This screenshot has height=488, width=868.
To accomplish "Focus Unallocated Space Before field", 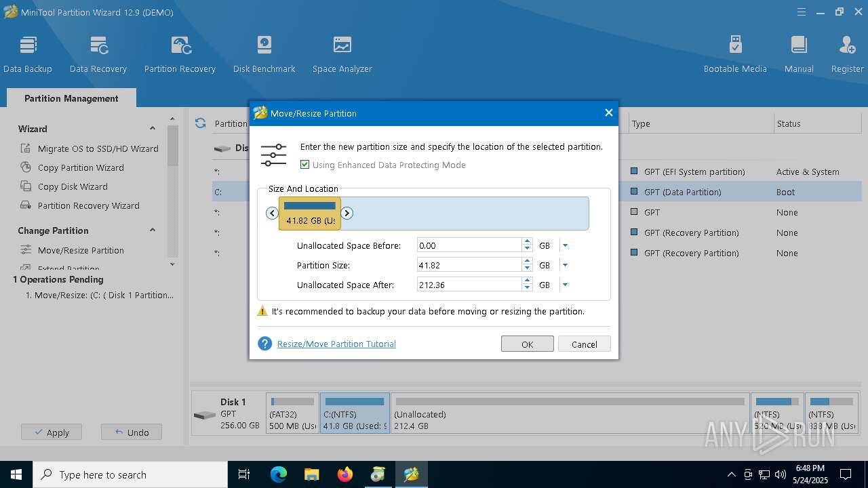I will (469, 245).
